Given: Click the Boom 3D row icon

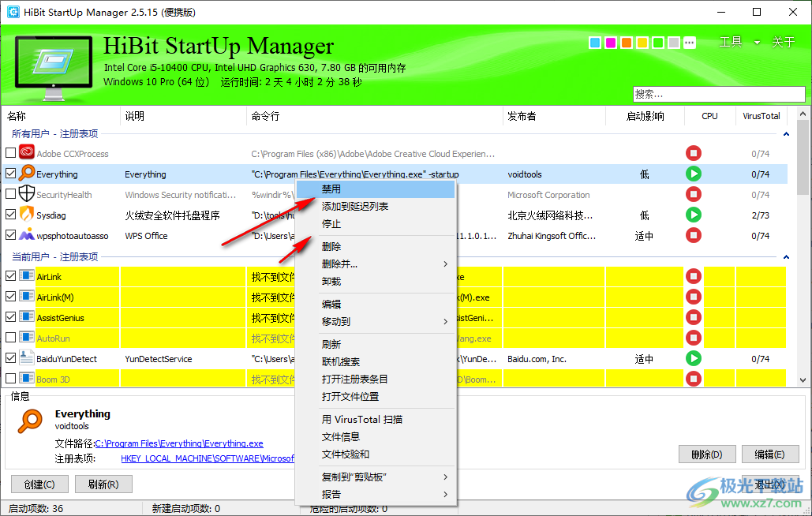Looking at the screenshot, I should 26,379.
